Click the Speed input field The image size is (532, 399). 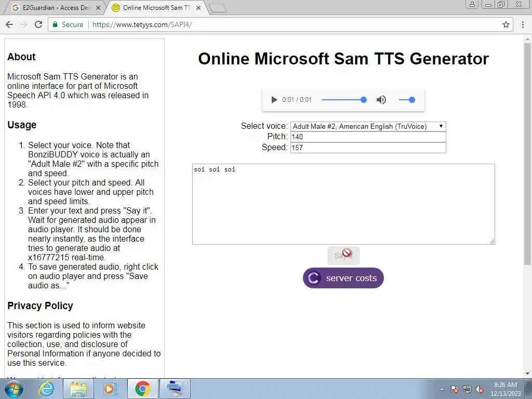[x=368, y=148]
